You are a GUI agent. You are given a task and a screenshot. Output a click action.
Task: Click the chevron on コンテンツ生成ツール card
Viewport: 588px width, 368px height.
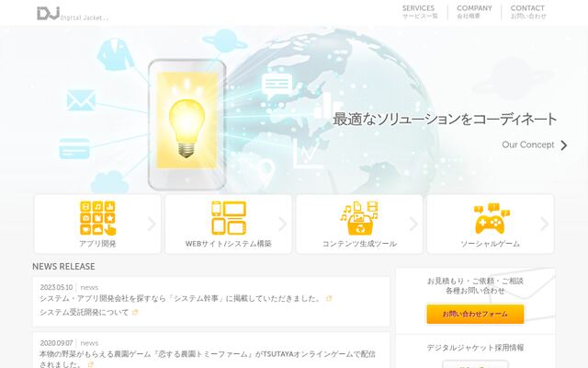coord(413,224)
